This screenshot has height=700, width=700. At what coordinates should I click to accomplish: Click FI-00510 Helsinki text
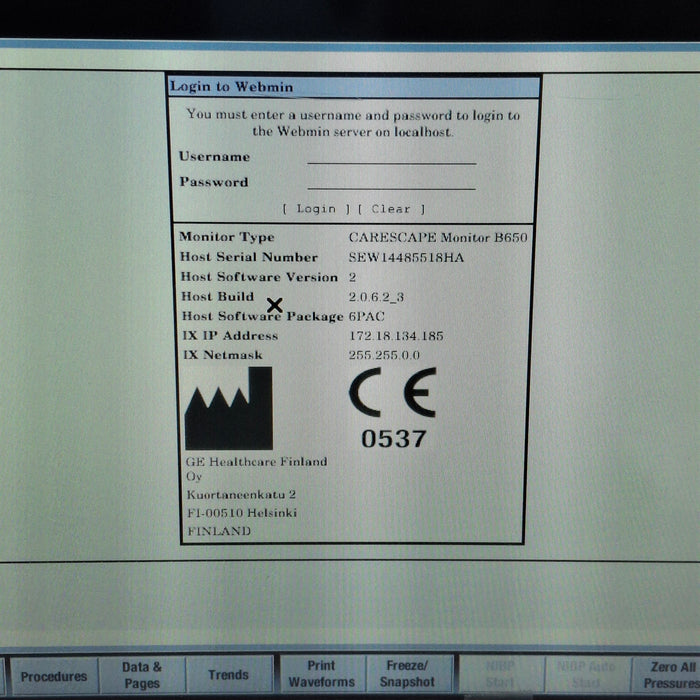coord(242,513)
